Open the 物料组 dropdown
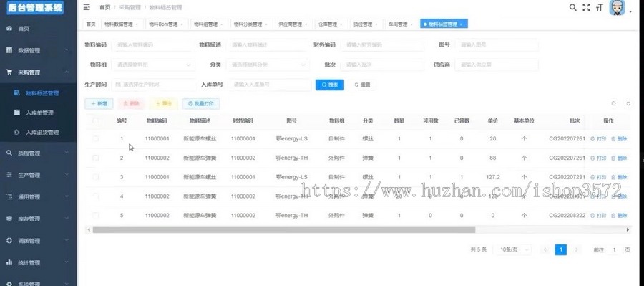644x286 pixels. (x=153, y=65)
